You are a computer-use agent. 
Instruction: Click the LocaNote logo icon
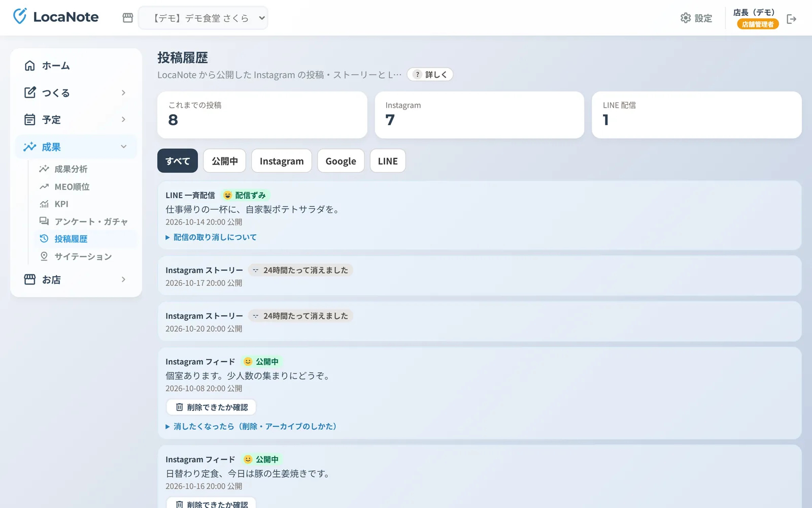click(20, 16)
